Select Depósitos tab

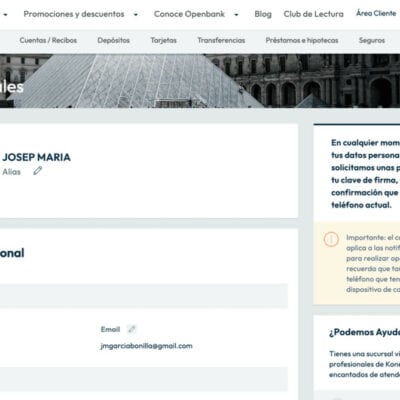click(x=113, y=40)
